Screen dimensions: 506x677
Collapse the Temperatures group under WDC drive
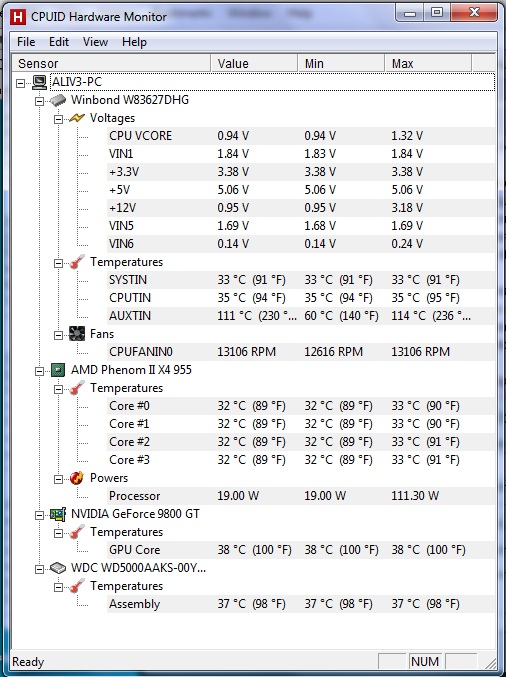pyautogui.click(x=58, y=587)
